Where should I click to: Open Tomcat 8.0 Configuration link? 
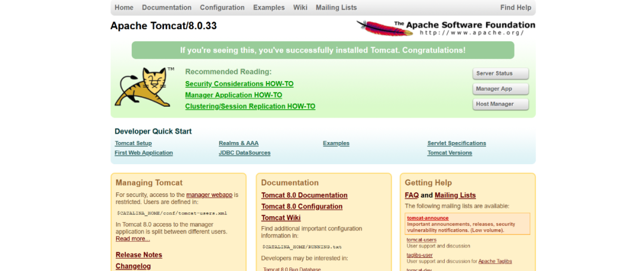(302, 207)
